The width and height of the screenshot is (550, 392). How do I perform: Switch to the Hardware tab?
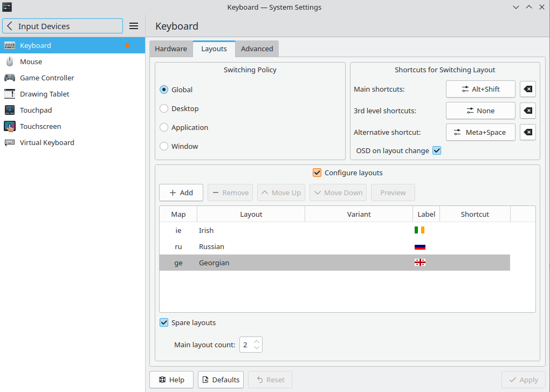pos(171,49)
